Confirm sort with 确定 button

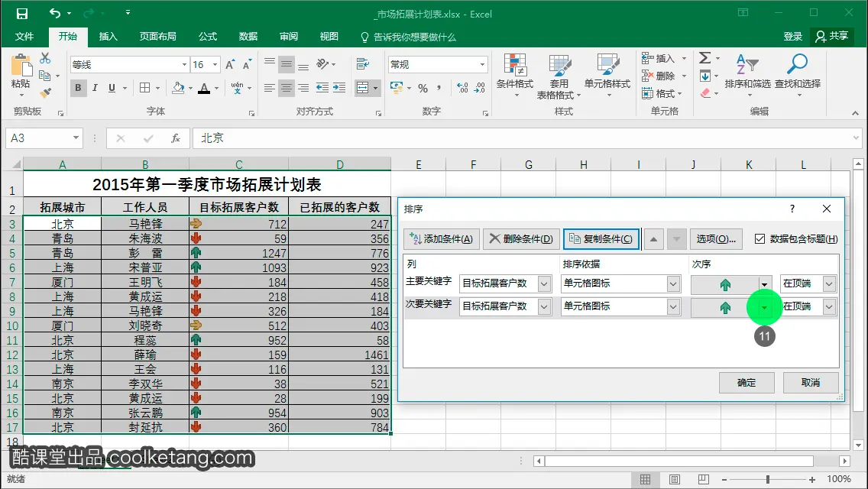tap(747, 383)
